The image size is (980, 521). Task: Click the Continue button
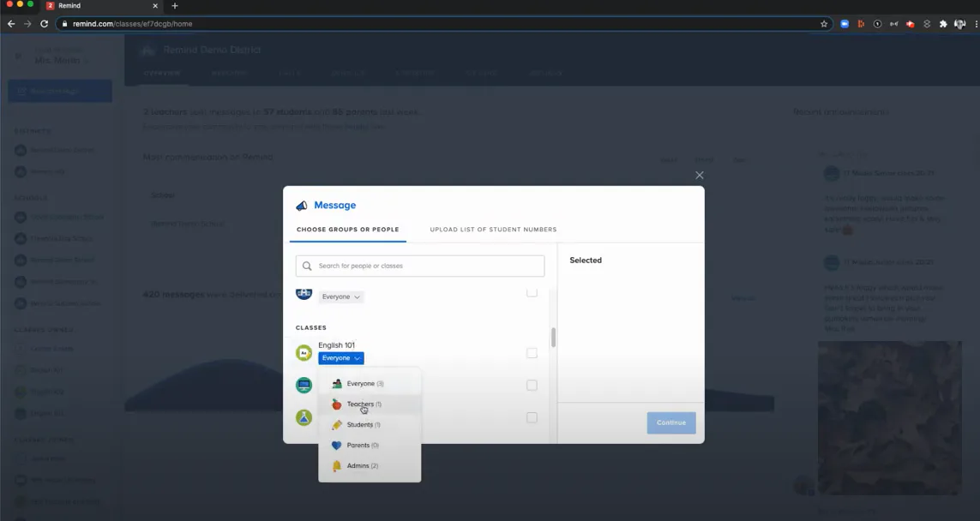(670, 422)
